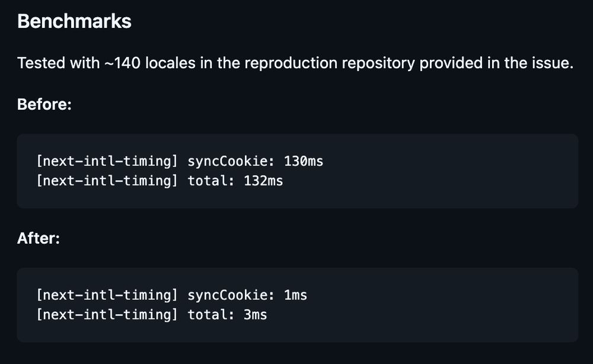Click first "[next-intl-timing]" tag in After block
The height and width of the screenshot is (364, 593).
tap(107, 295)
